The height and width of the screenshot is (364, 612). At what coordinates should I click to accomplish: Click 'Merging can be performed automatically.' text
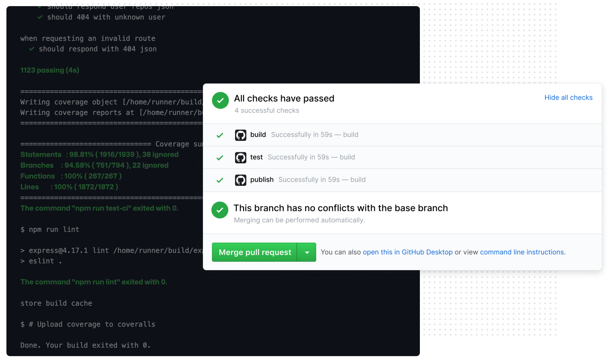tap(299, 220)
